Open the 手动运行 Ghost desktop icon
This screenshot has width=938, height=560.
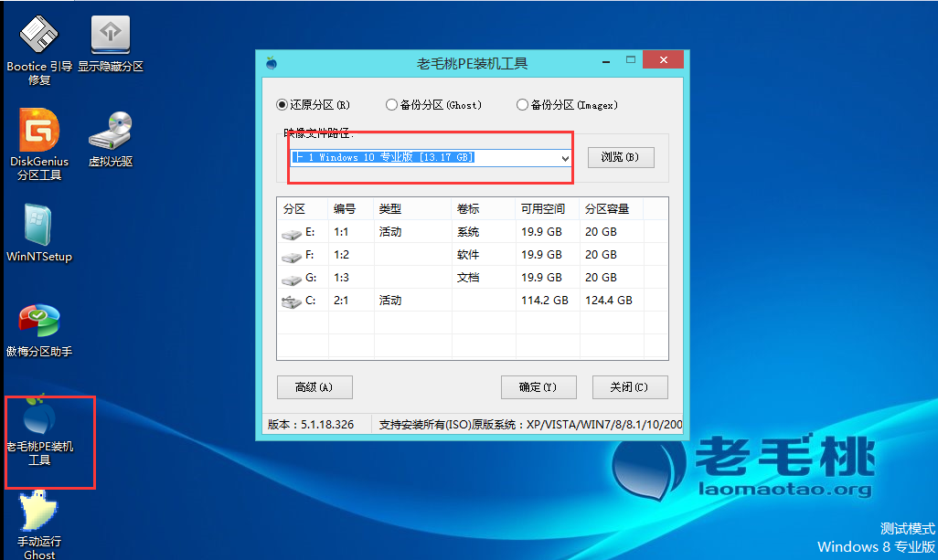(39, 524)
